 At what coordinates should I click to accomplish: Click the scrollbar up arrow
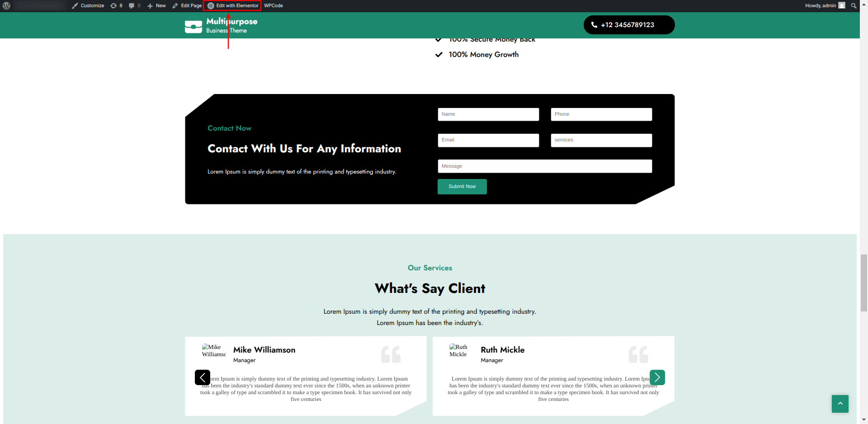pos(864,4)
